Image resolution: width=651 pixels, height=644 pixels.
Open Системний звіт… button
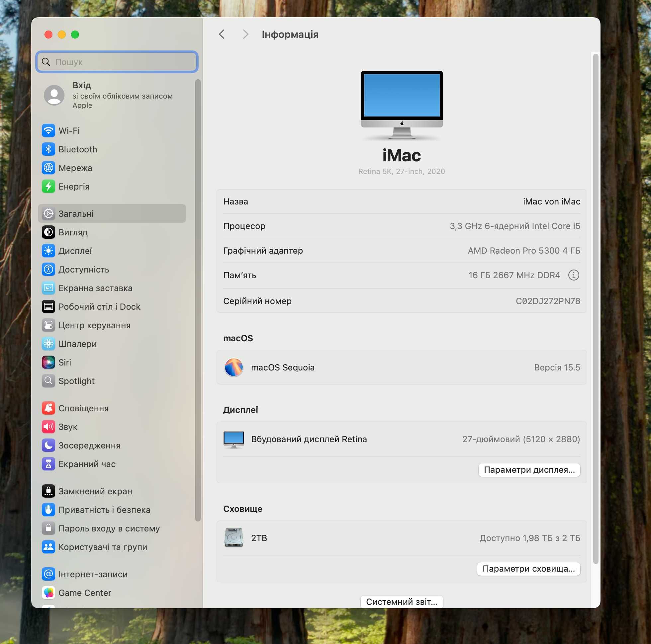pyautogui.click(x=402, y=602)
